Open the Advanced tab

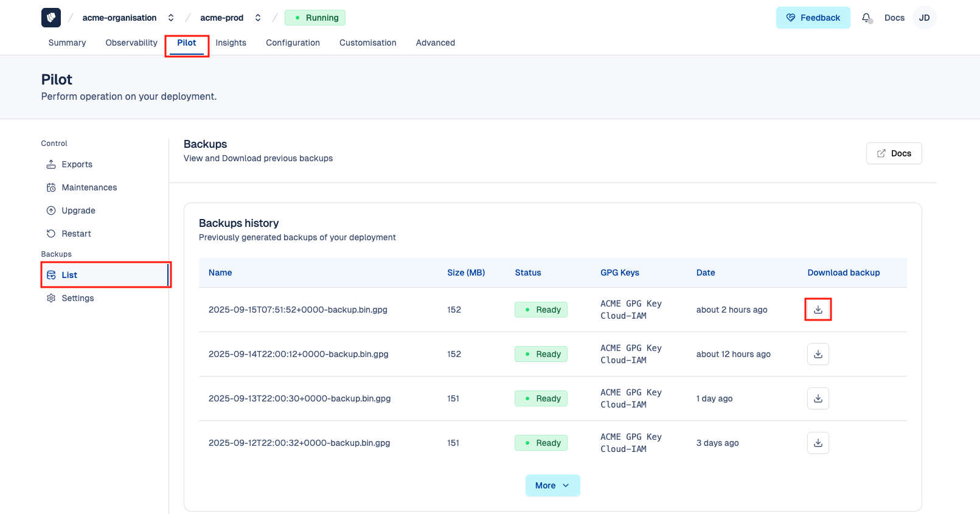pyautogui.click(x=436, y=43)
